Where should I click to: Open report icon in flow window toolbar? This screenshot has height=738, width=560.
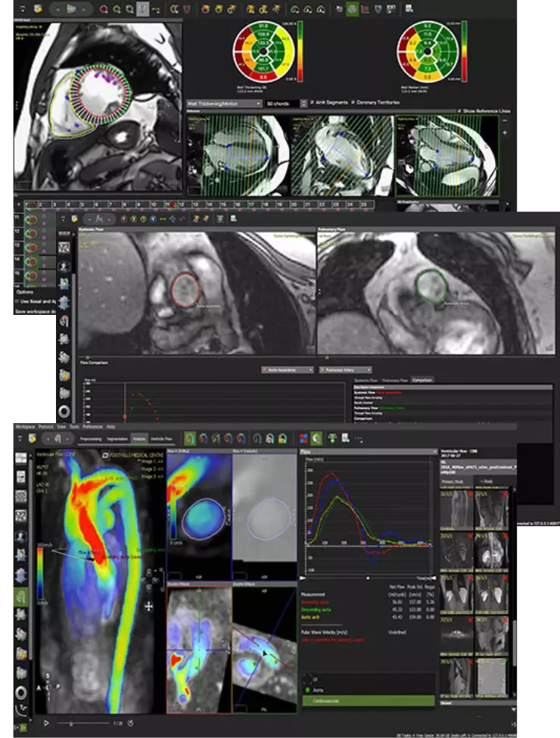coord(233,219)
